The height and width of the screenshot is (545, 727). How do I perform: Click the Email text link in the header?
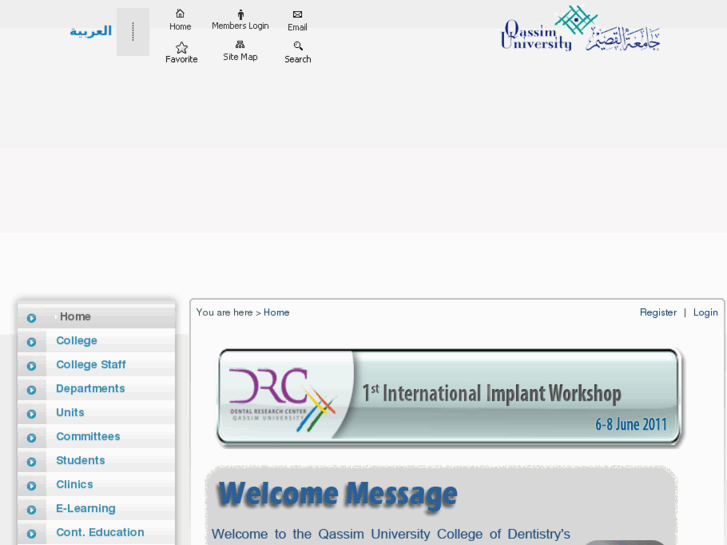point(297,27)
